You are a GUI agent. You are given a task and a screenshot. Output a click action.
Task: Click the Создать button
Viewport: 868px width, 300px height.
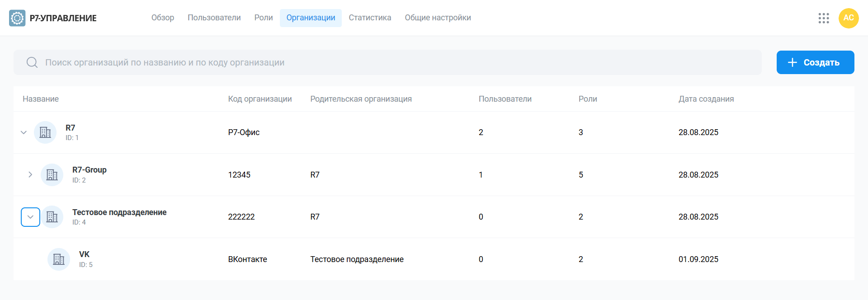pos(815,62)
